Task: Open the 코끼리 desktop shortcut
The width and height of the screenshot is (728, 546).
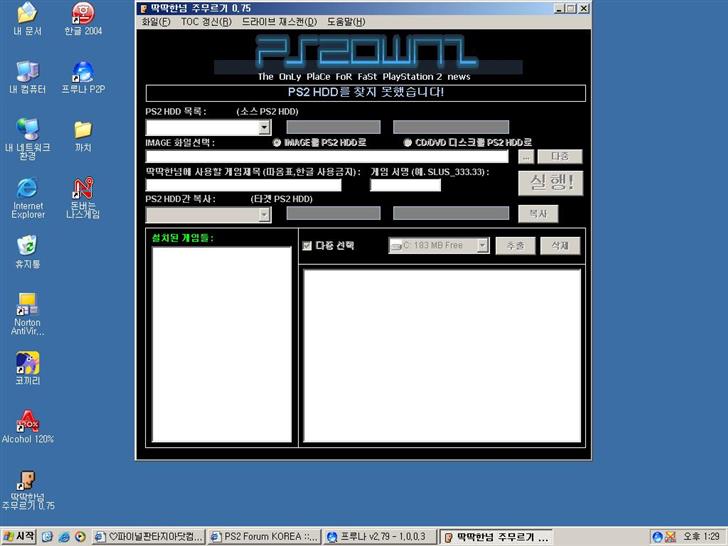Action: click(27, 369)
